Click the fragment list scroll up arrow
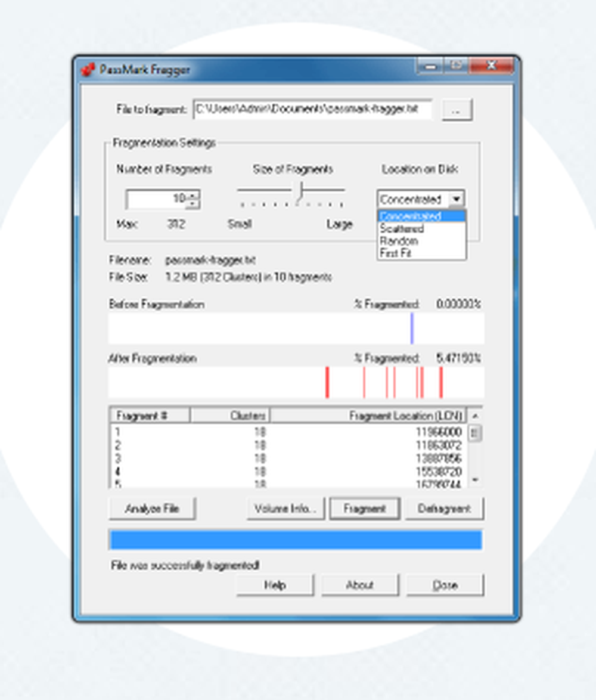The image size is (596, 700). click(475, 416)
